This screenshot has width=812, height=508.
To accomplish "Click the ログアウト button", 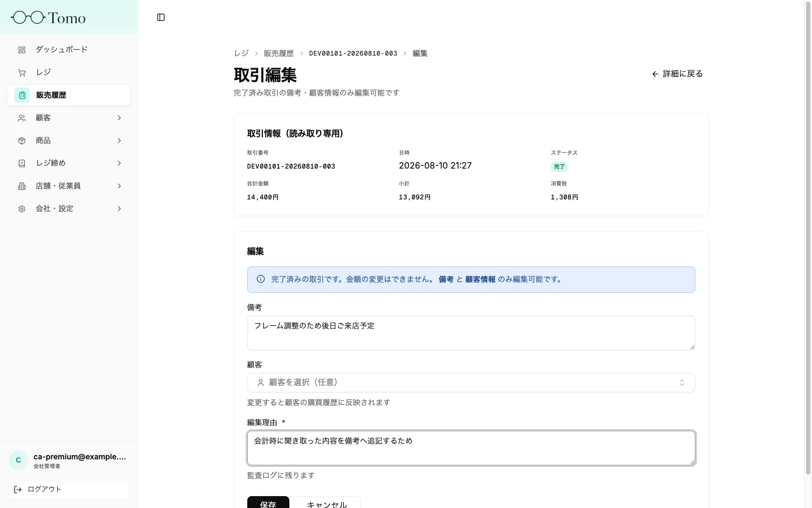I will point(69,490).
